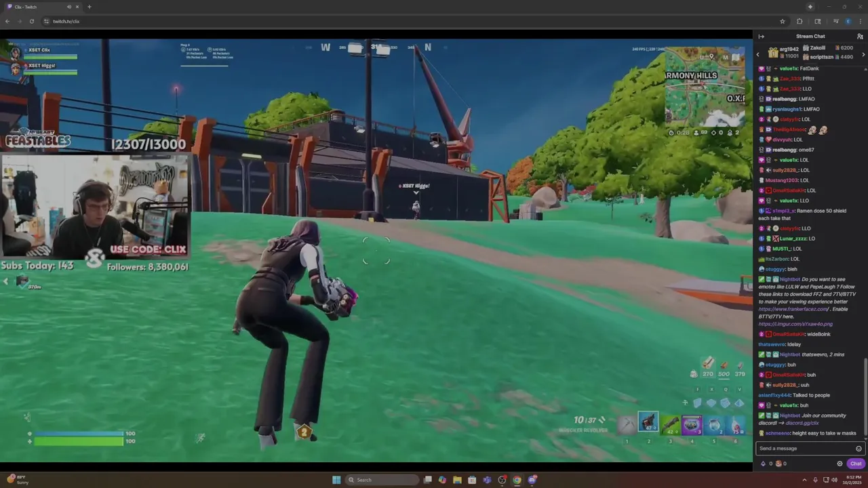Viewport: 868px width, 488px height.
Task: Open chat settings gear
Action: (x=840, y=464)
